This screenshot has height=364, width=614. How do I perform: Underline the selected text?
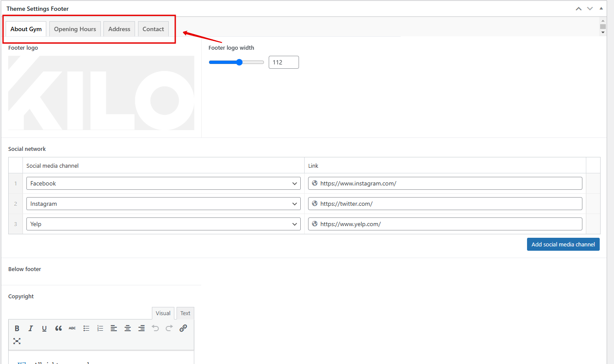click(44, 329)
